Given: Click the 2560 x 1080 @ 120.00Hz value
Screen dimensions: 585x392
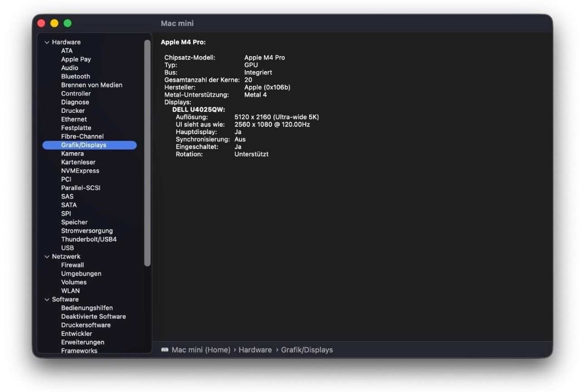Looking at the screenshot, I should coord(272,124).
